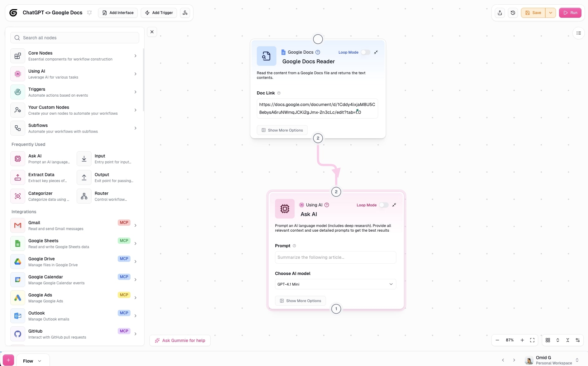Enable Loop Mode on Google Docs Reader

click(366, 52)
